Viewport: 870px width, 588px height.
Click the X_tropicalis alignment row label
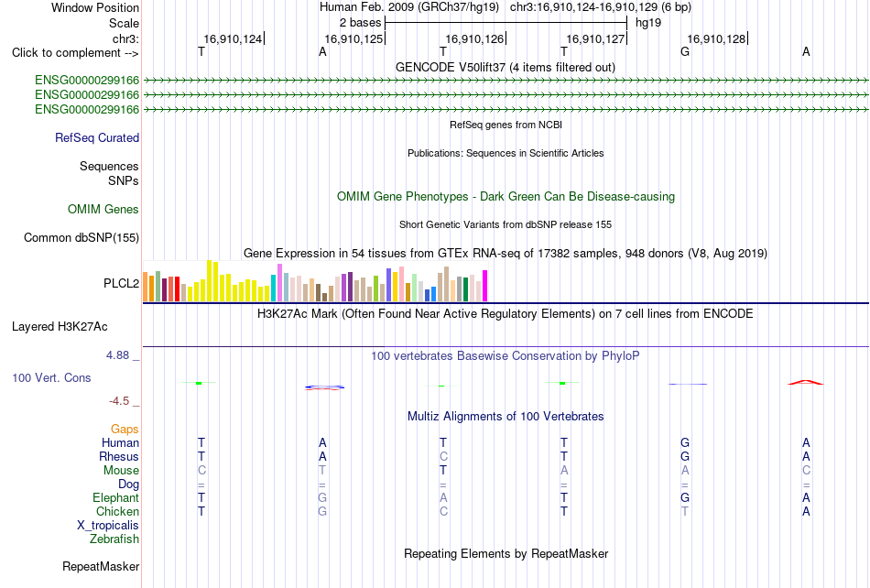point(108,526)
